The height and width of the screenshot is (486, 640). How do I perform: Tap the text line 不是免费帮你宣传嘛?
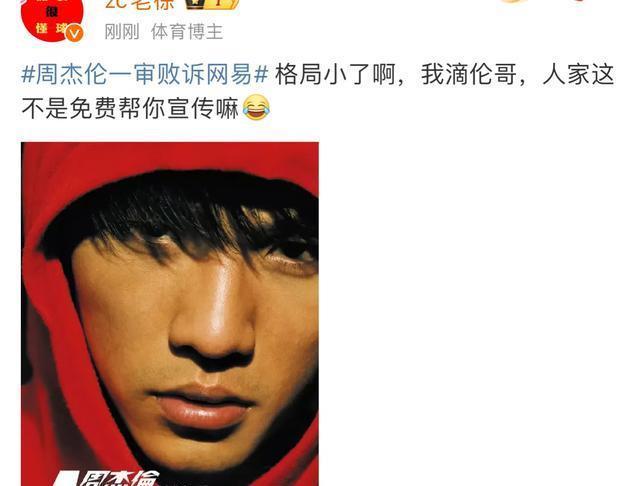pos(130,108)
